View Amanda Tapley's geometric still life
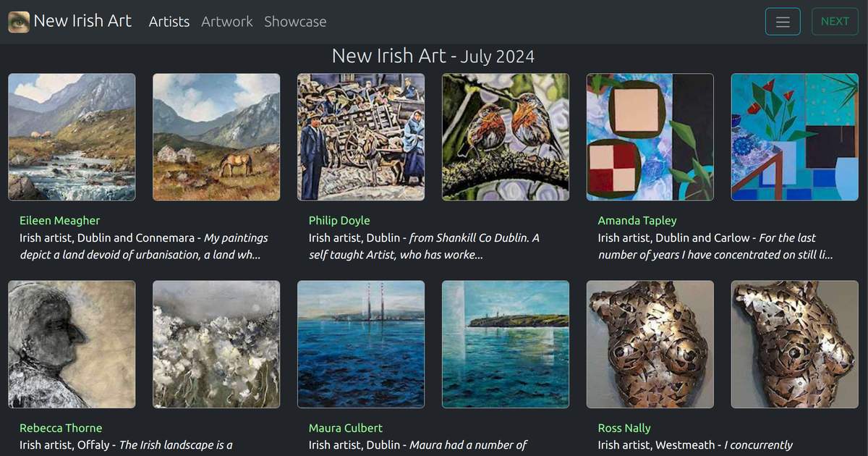Viewport: 868px width, 456px height. pyautogui.click(x=650, y=137)
